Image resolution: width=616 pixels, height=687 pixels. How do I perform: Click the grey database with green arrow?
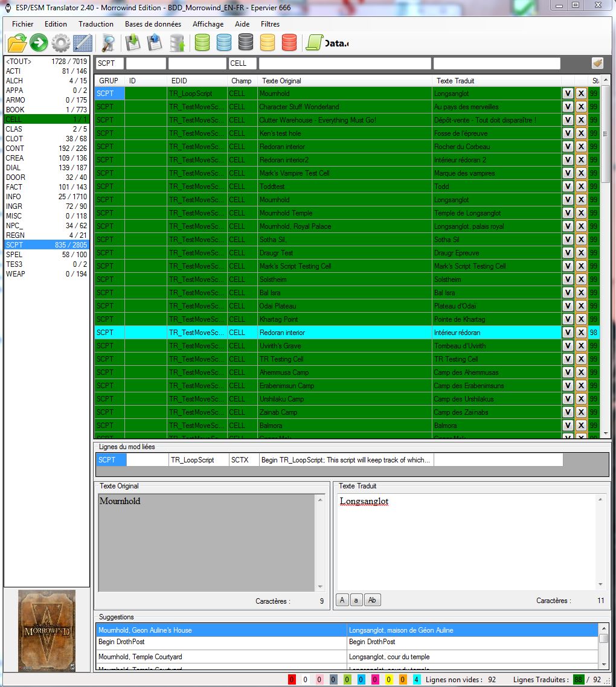coord(177,43)
